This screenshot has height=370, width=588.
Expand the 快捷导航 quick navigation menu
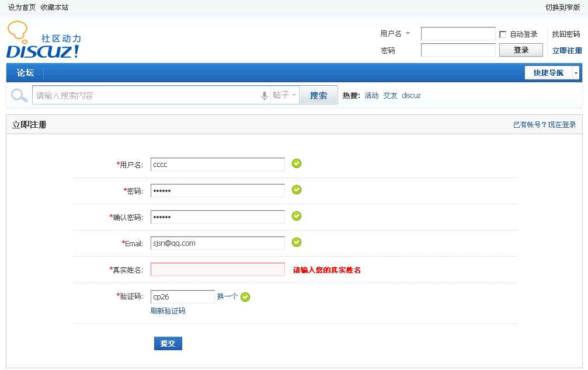[551, 73]
